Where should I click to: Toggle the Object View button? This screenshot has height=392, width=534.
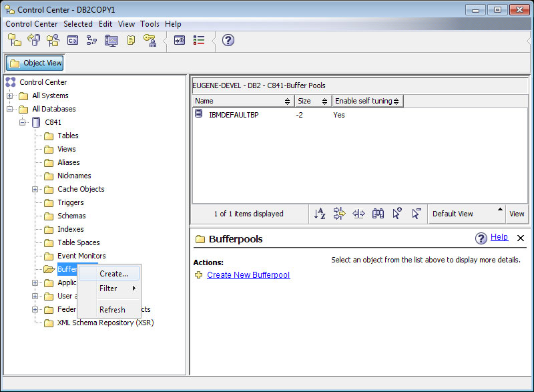(x=35, y=63)
